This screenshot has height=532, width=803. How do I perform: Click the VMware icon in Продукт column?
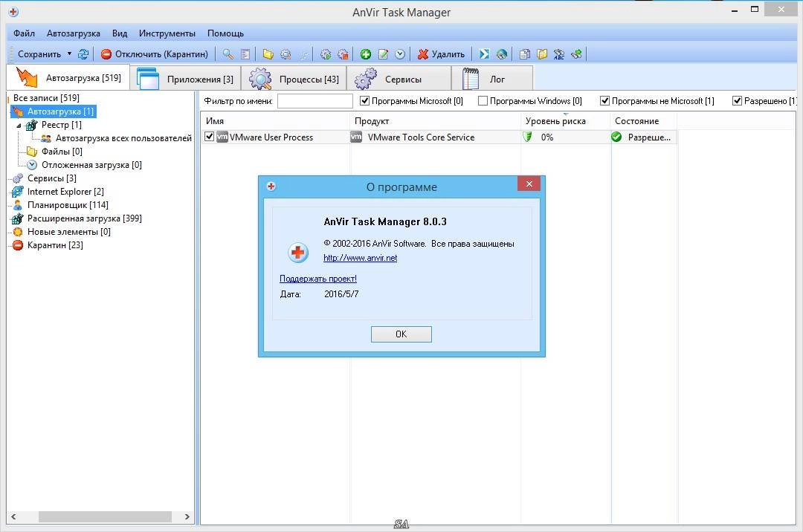tap(356, 137)
